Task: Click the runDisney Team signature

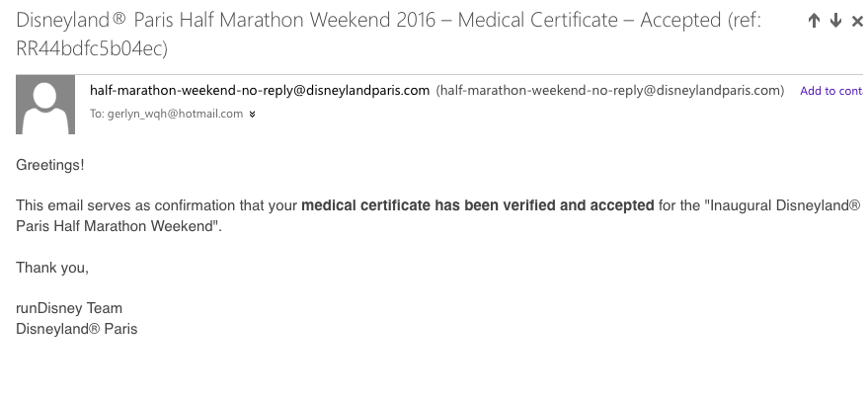Action: point(69,308)
